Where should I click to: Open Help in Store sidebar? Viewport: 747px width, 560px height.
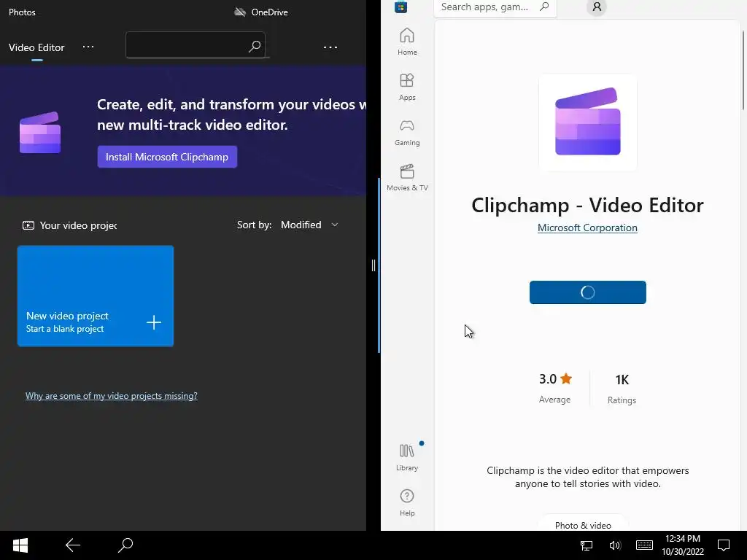407,503
